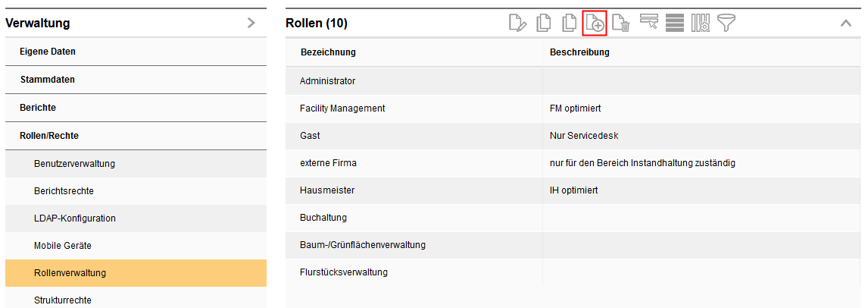
Task: Expand the Verwaltung panel arrow
Action: (251, 24)
